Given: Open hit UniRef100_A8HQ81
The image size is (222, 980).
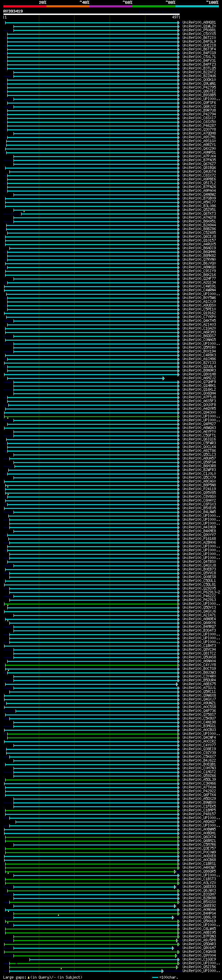Looking at the screenshot, I should tap(199, 23).
